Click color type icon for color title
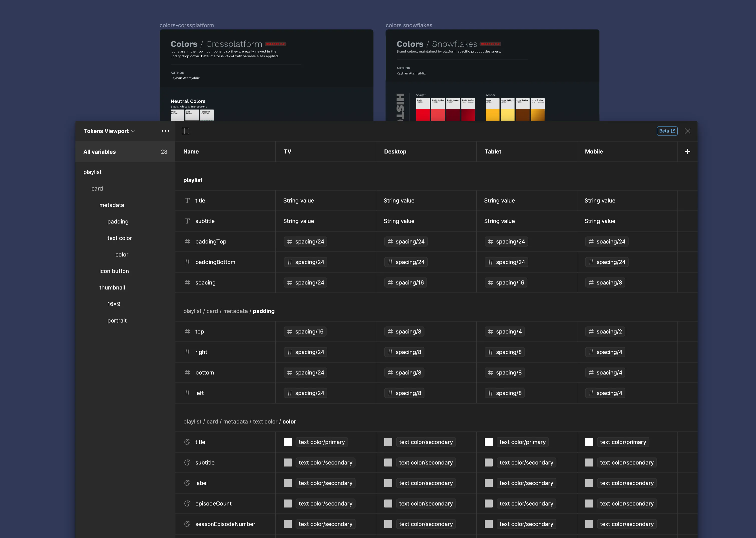The height and width of the screenshot is (538, 756). click(187, 442)
